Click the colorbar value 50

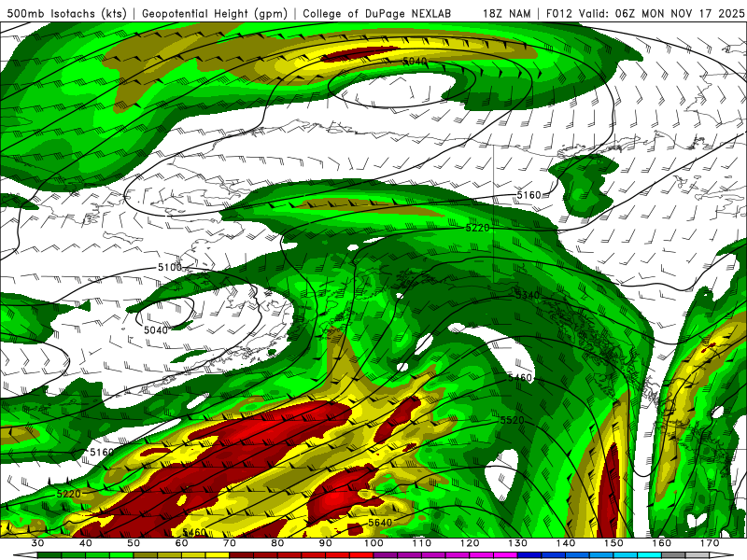click(134, 543)
